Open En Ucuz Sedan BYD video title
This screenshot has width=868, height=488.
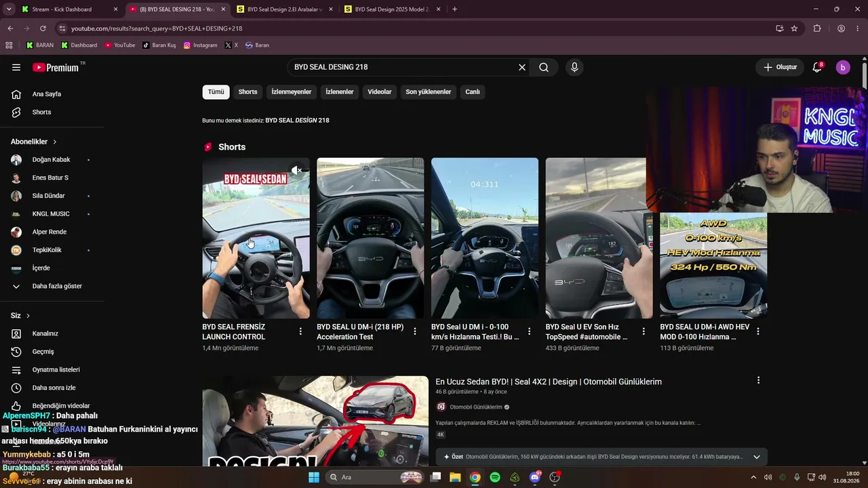click(549, 382)
